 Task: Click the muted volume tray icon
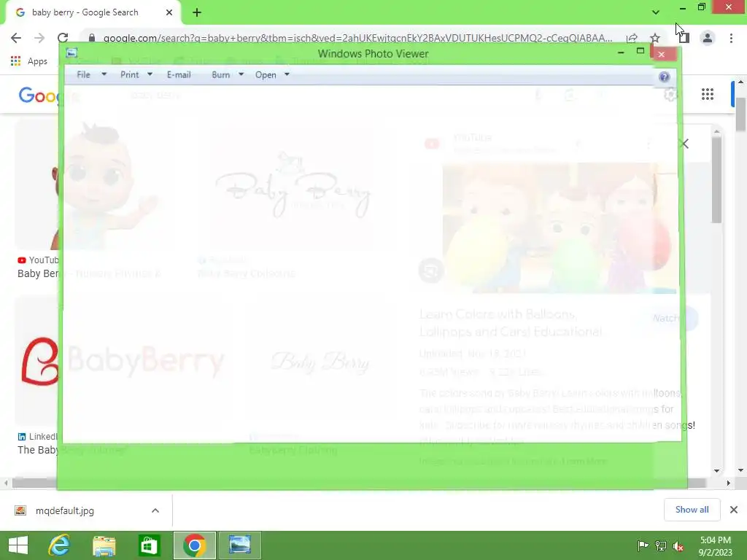click(x=678, y=545)
